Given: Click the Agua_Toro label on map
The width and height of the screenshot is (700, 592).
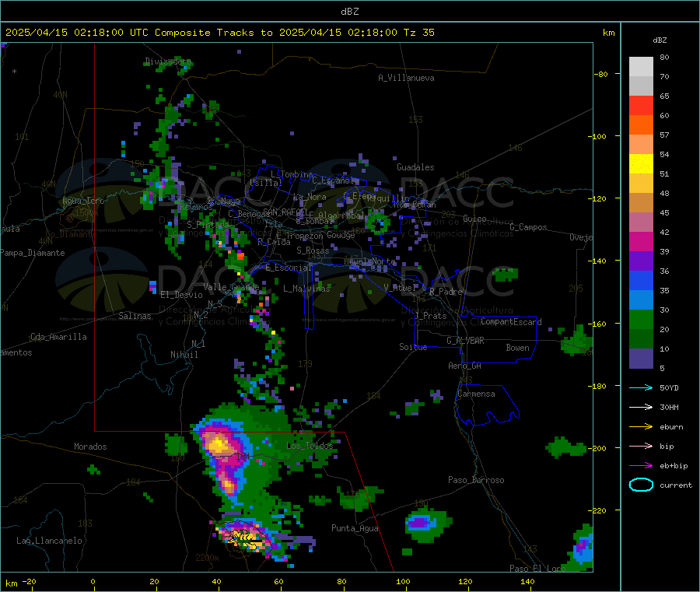Looking at the screenshot, I should [83, 201].
